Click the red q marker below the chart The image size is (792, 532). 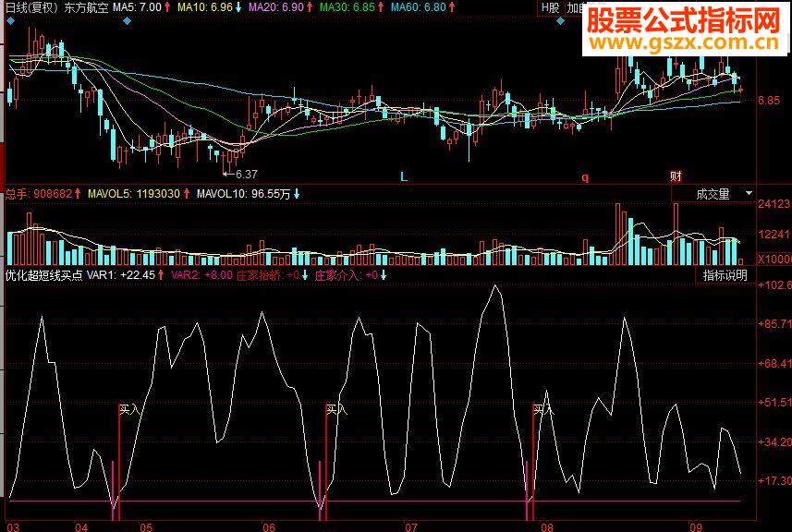coord(585,177)
